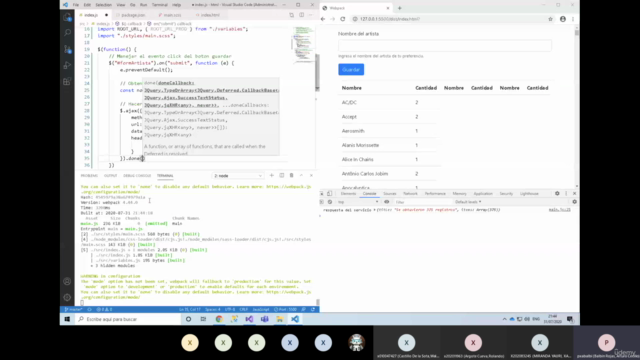This screenshot has width=640, height=360.
Task: Switch to index.html editor tab
Action: click(x=210, y=15)
